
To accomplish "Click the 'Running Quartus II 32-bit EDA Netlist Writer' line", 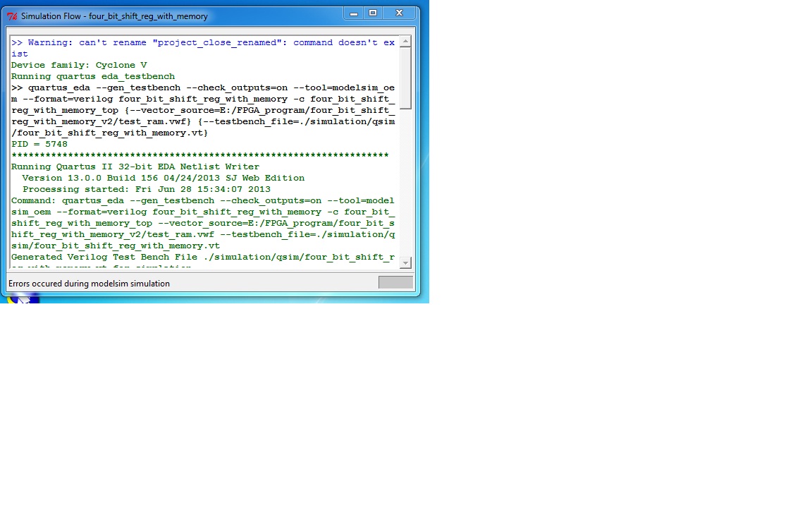I will click(135, 167).
